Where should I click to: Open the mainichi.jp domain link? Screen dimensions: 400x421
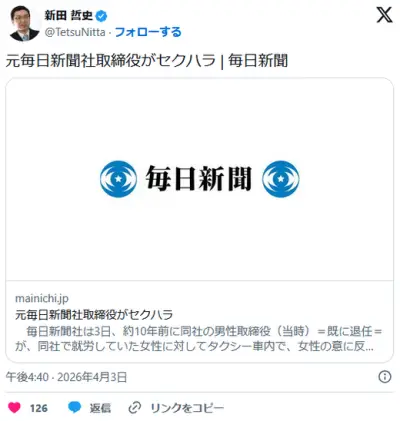click(x=42, y=298)
